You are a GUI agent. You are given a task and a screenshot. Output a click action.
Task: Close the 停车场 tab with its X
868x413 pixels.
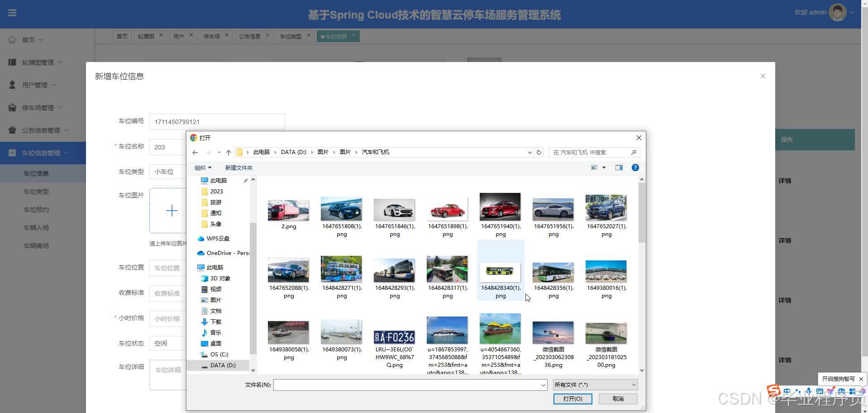point(227,35)
